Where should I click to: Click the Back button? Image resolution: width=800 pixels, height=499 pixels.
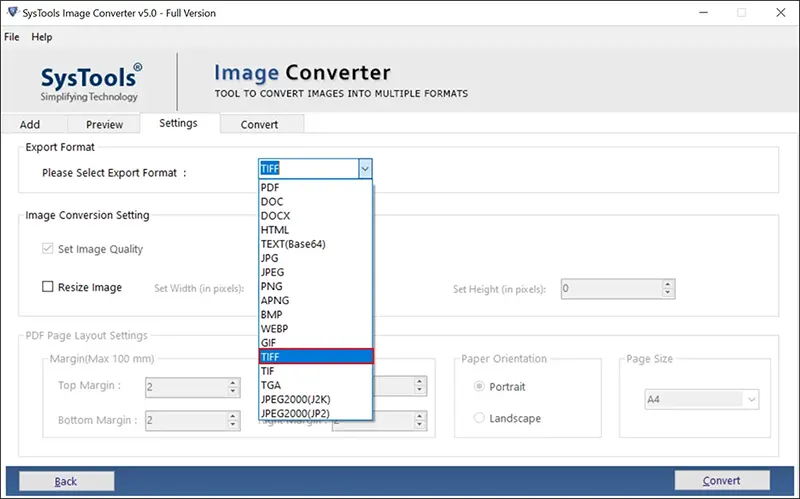66,481
